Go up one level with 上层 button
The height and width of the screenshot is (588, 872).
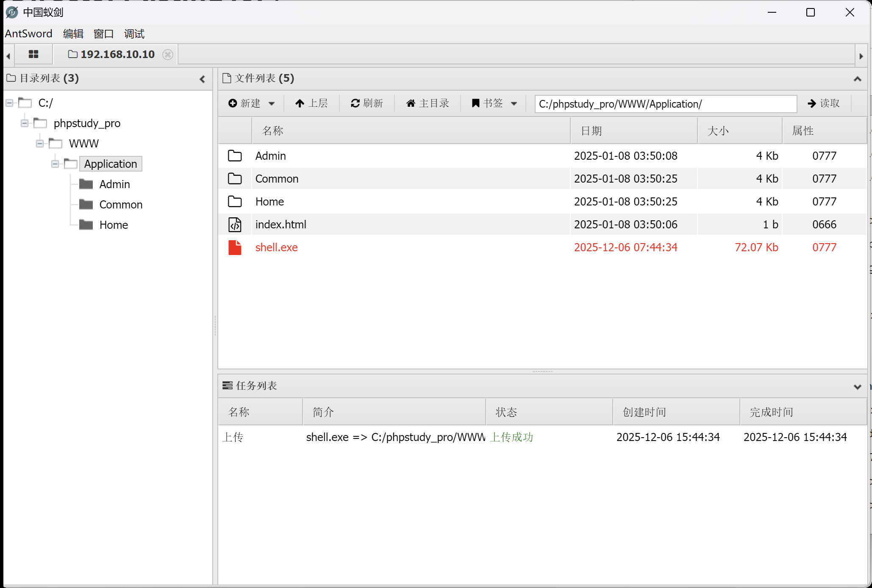coord(312,103)
